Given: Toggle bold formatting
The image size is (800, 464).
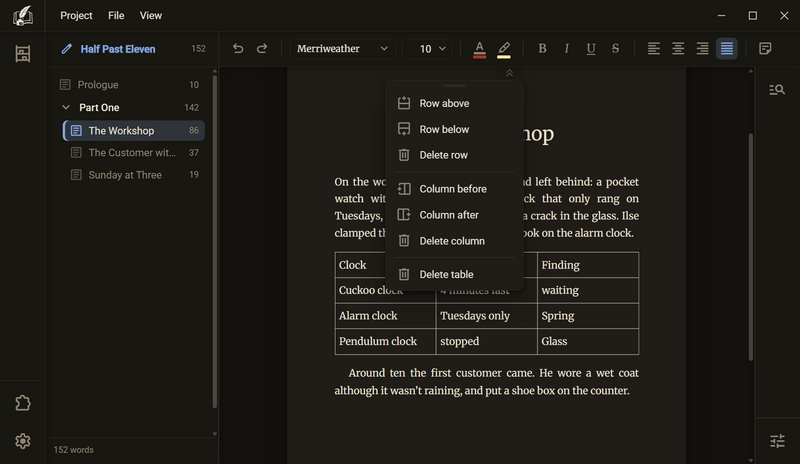Looking at the screenshot, I should (x=542, y=48).
